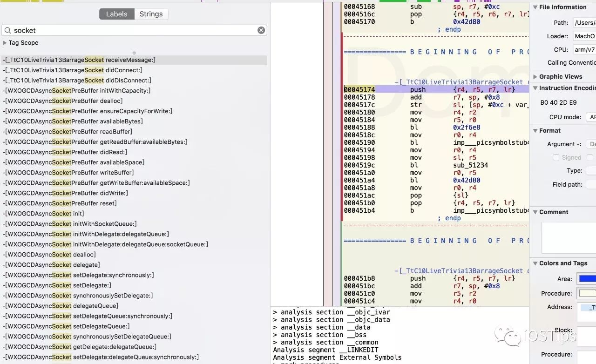Screen dimensions: 596x364
Task: Click the Address tag field
Action: point(586,312)
